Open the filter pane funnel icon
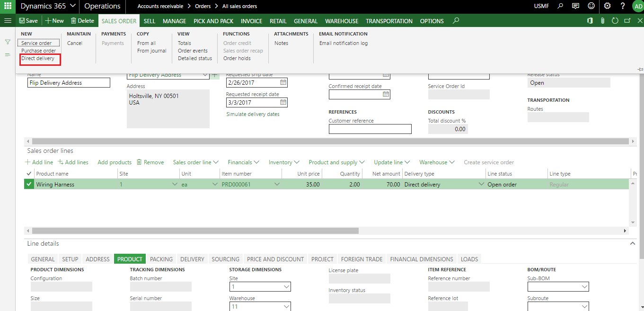This screenshot has height=311, width=644. pyautogui.click(x=8, y=42)
